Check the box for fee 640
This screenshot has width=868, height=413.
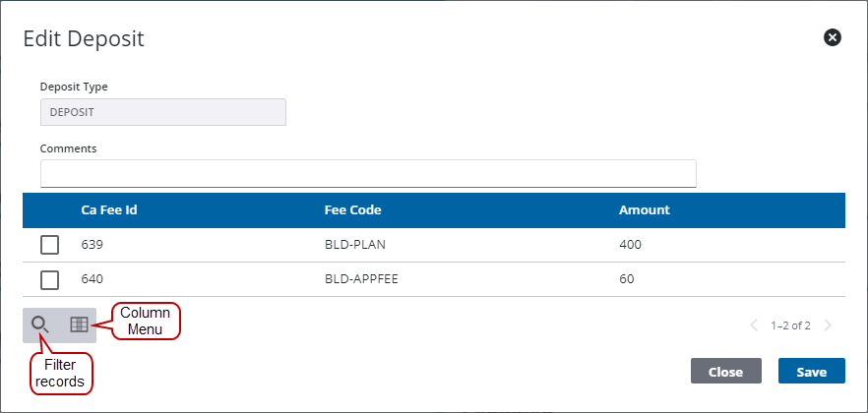pyautogui.click(x=49, y=279)
